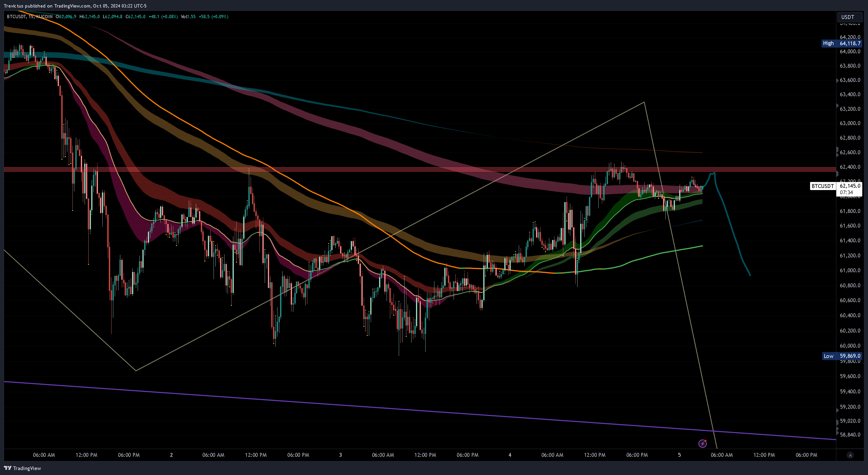Click the 64,000.0 price scale label
The width and height of the screenshot is (868, 475).
coord(850,51)
